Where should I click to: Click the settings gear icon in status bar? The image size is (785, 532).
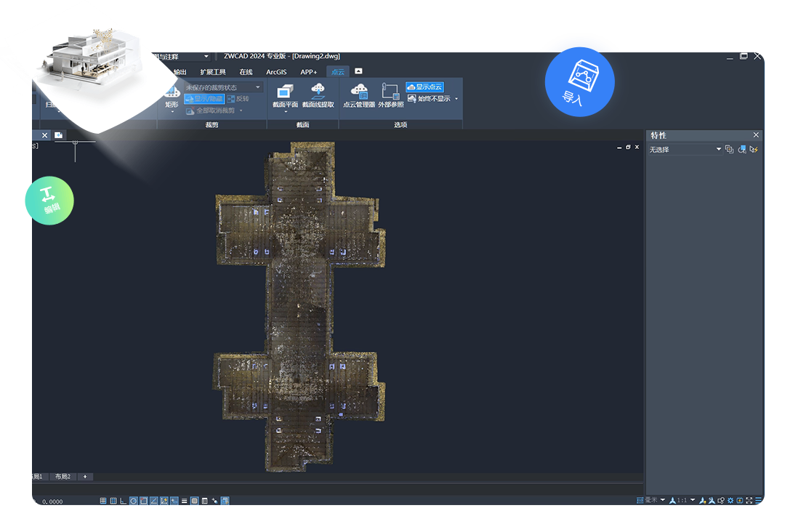tap(730, 500)
